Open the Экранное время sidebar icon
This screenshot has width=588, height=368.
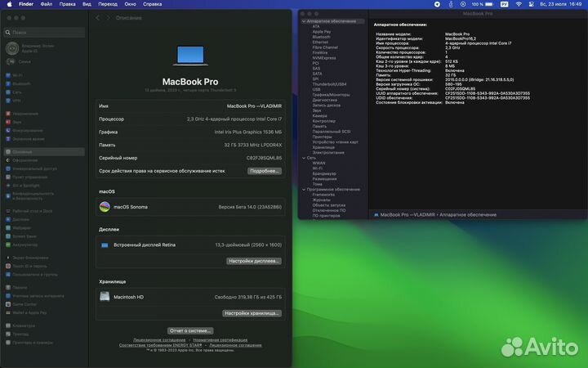coord(8,138)
